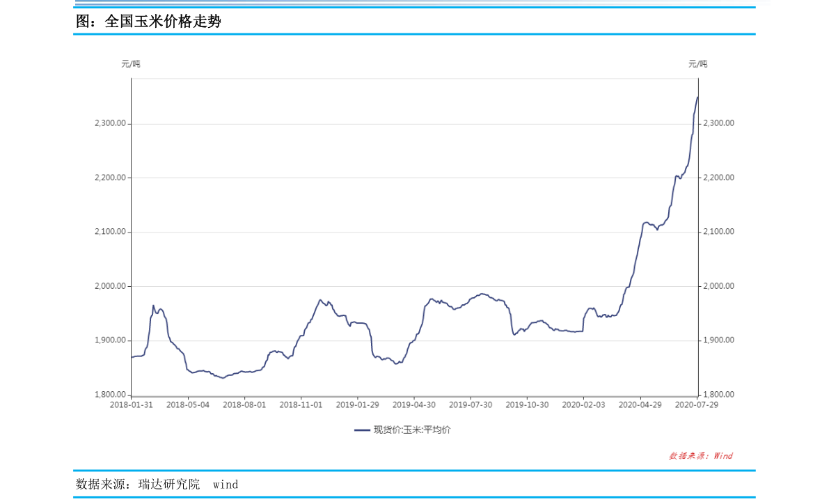Click the right 元/吨 axis unit label
Image resolution: width=829 pixels, height=504 pixels.
pos(699,64)
